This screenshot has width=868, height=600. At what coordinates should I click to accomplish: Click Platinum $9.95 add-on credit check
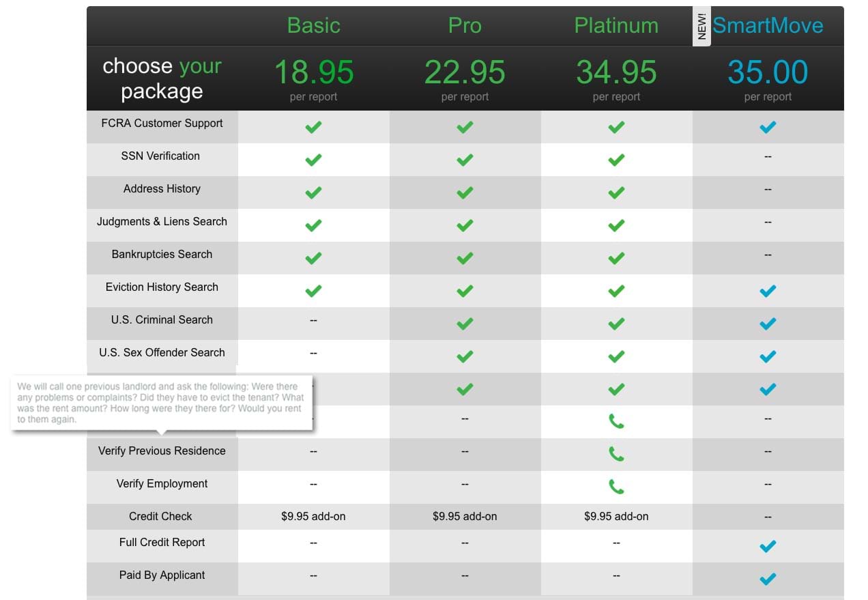click(616, 516)
